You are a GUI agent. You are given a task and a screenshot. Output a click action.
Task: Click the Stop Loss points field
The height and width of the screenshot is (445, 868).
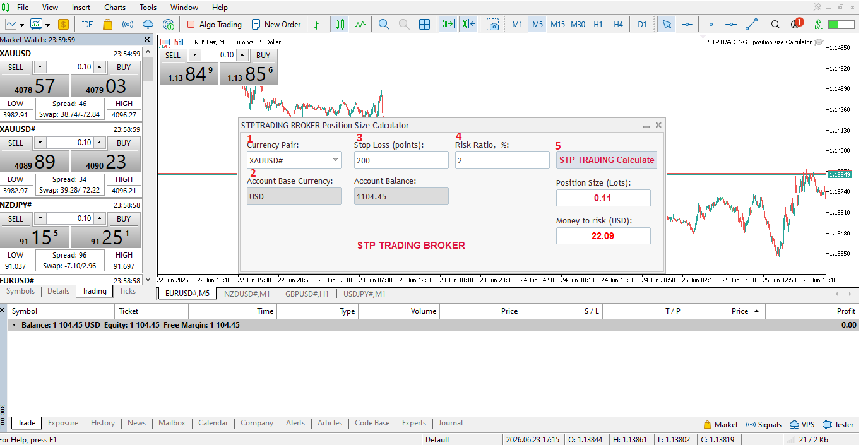point(401,160)
